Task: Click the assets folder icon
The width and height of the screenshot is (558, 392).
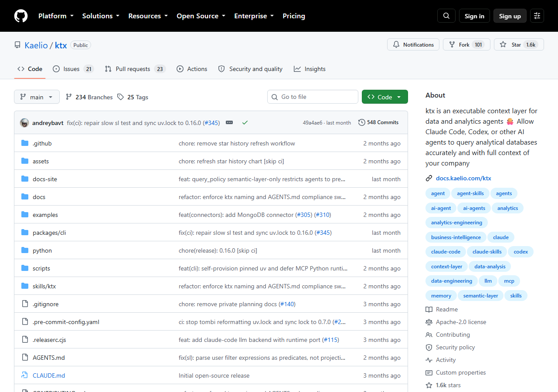Action: click(25, 161)
